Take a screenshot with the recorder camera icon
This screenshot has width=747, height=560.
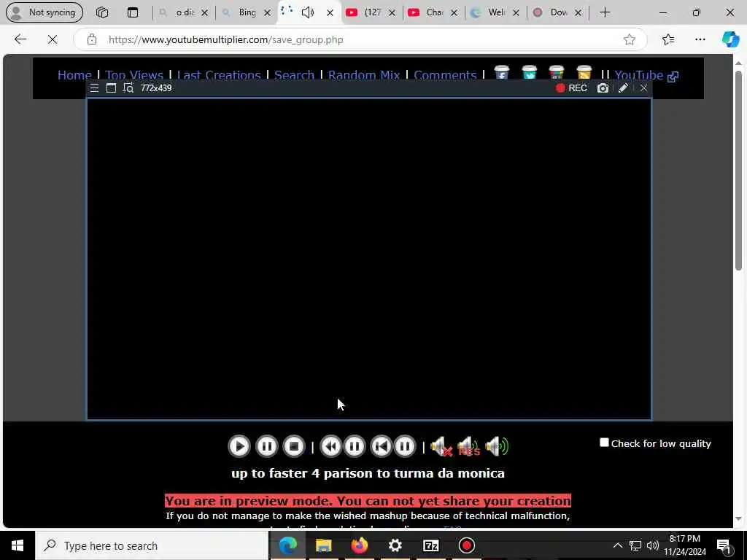(x=603, y=88)
